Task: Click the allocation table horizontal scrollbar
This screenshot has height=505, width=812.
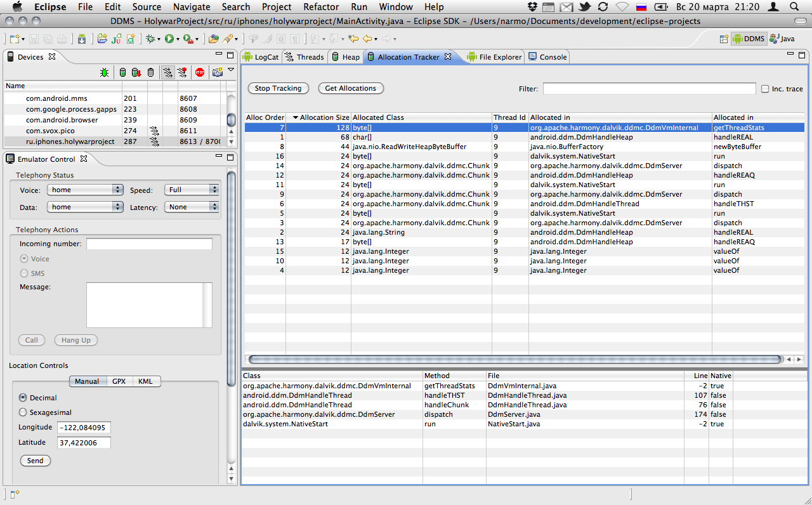Action: click(x=514, y=360)
